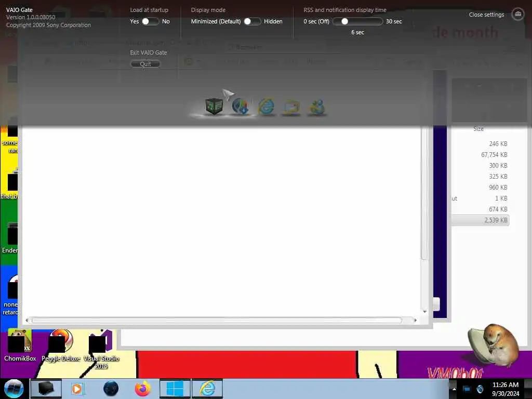Click the RSS notification display time slider

(x=357, y=21)
